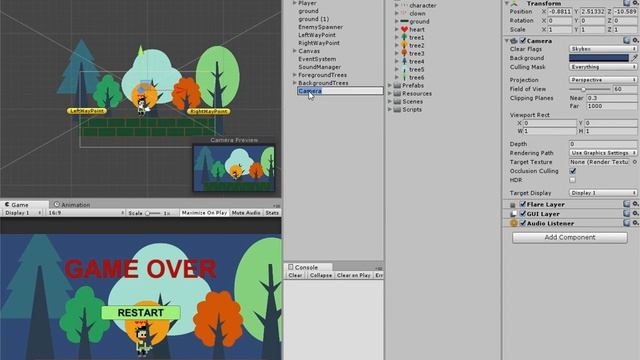The height and width of the screenshot is (360, 640).
Task: Open the Clear Flags dropdown
Action: pos(603,49)
